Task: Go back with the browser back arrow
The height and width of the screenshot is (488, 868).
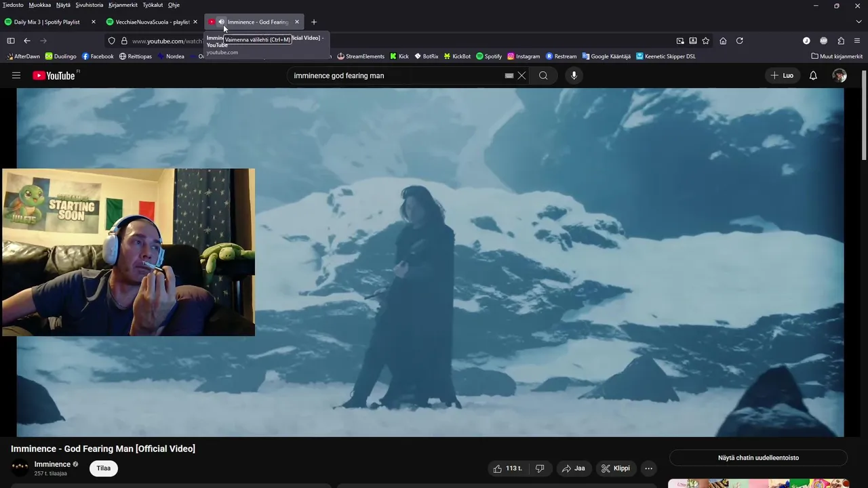Action: (x=27, y=41)
